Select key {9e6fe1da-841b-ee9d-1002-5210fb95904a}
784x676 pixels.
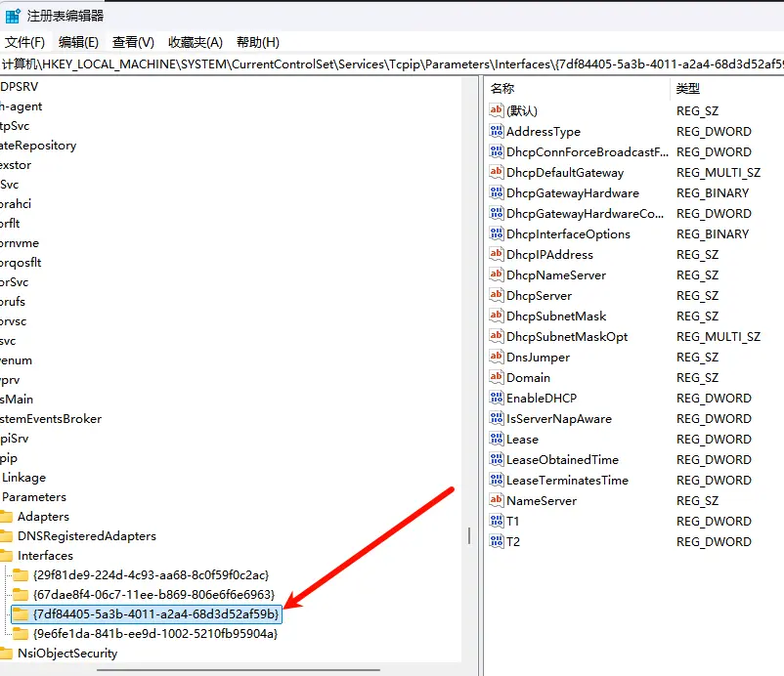tap(155, 634)
